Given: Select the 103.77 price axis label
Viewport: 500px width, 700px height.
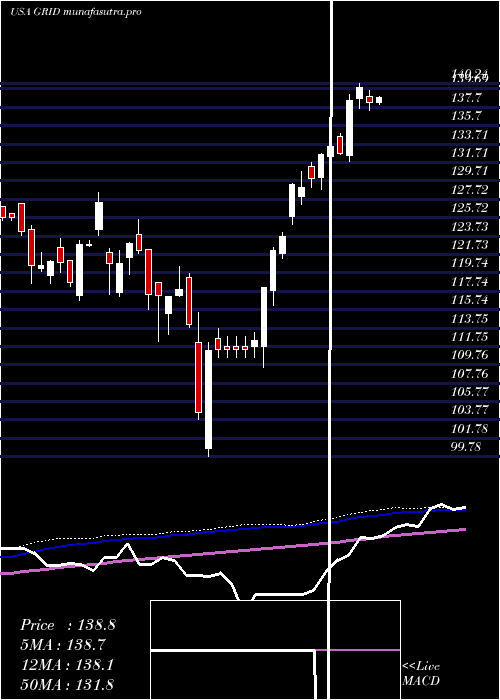Looking at the screenshot, I should pyautogui.click(x=469, y=410).
